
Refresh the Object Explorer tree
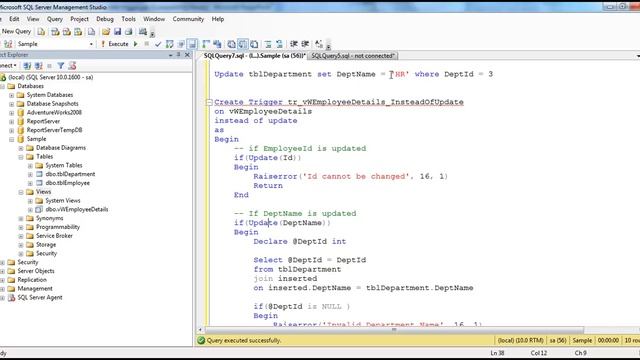pos(72,66)
